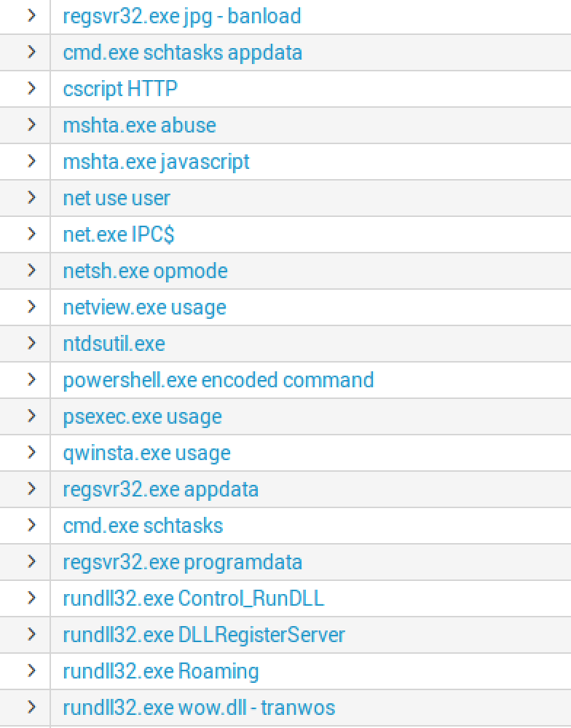Expand the 'psexec.exe usage' row
The height and width of the screenshot is (728, 571).
click(x=31, y=416)
